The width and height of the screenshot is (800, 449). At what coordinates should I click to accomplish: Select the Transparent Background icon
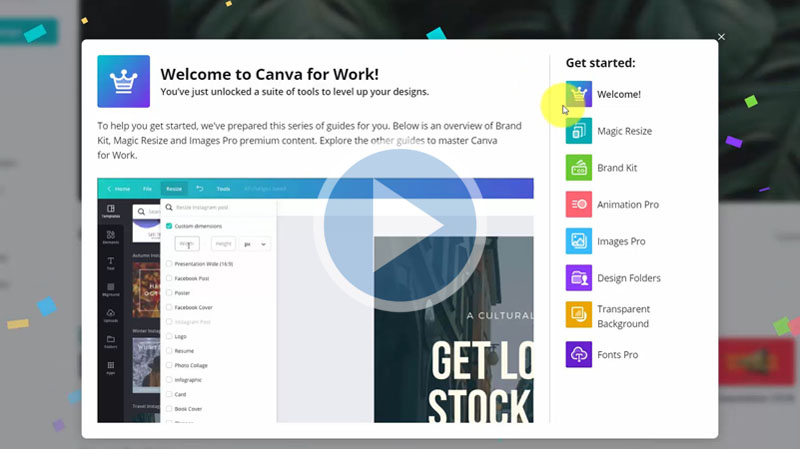(x=579, y=316)
